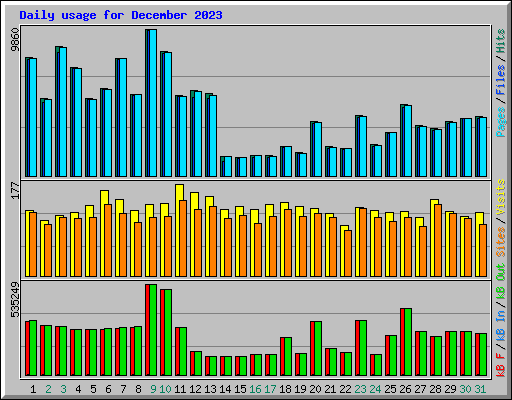Click day label 5 on the x-axis

coord(93,389)
